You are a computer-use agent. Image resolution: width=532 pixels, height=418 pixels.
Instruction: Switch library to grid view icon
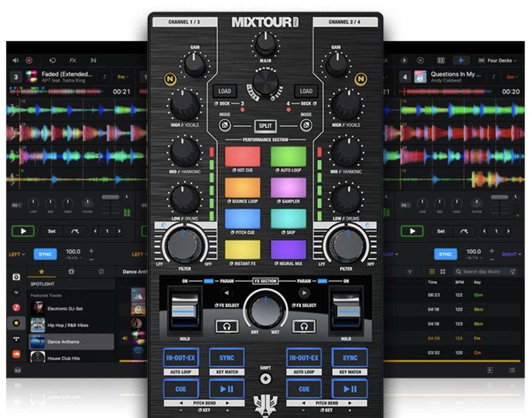(x=443, y=272)
